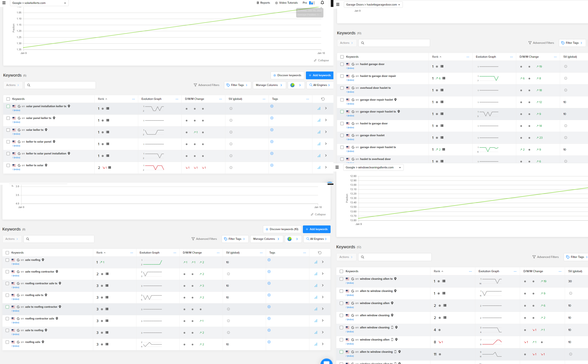Check the 'solar panel installation keller tx' row

8,106
